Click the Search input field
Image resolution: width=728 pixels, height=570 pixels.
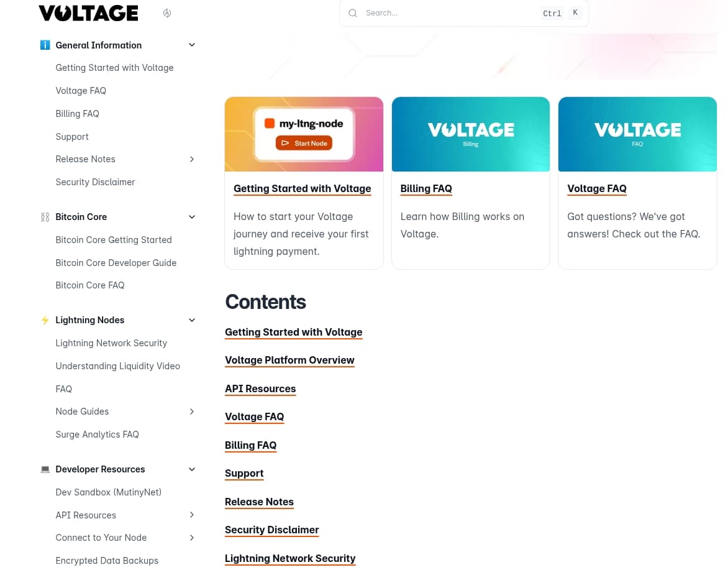447,13
